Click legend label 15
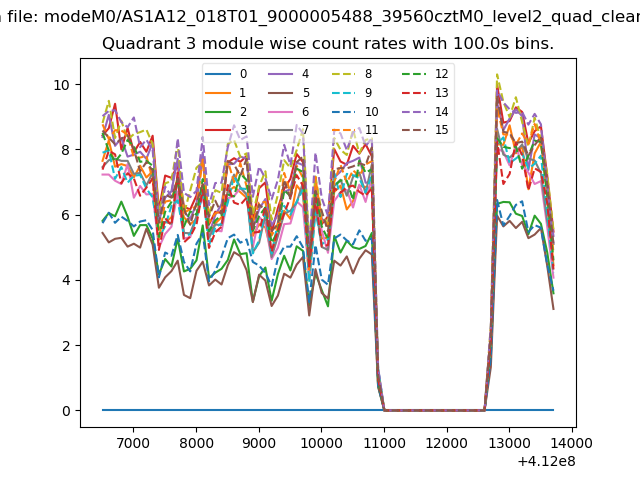 click(x=440, y=130)
